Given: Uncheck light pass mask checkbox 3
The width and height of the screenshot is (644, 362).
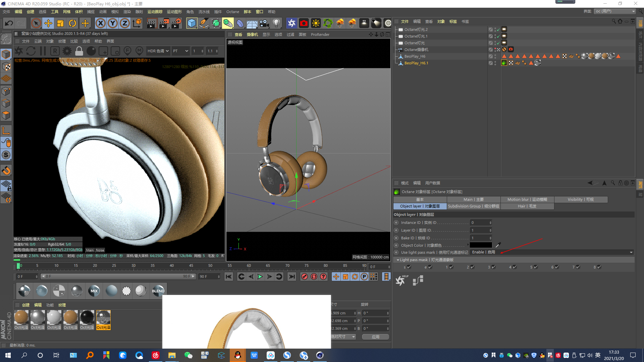Looking at the screenshot, I should pos(494,267).
